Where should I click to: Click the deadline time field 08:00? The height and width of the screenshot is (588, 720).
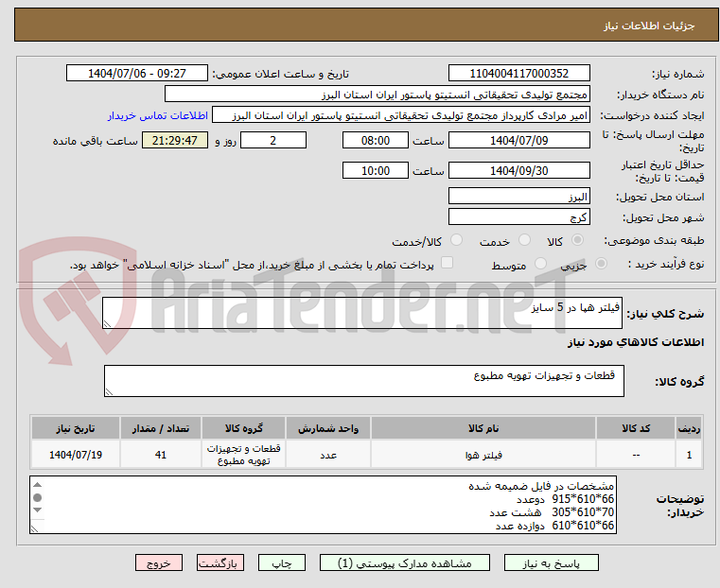[376, 140]
